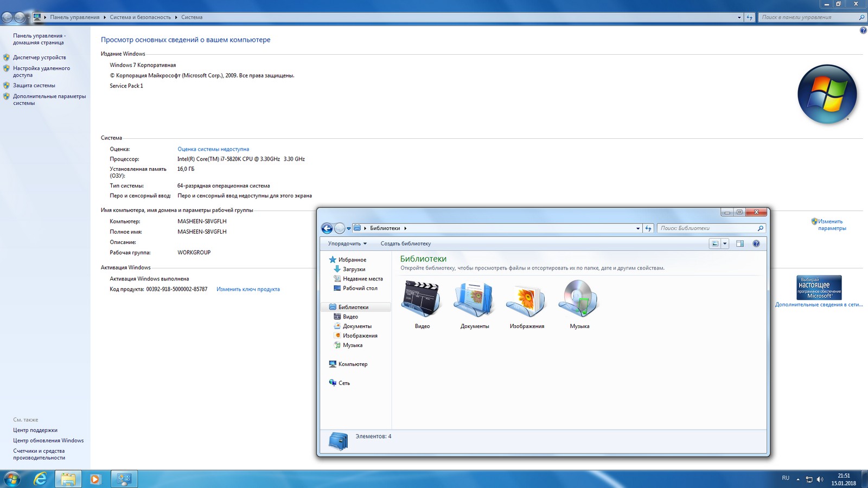868x488 pixels.
Task: Select Загрузки in the navigation pane
Action: coord(354,269)
